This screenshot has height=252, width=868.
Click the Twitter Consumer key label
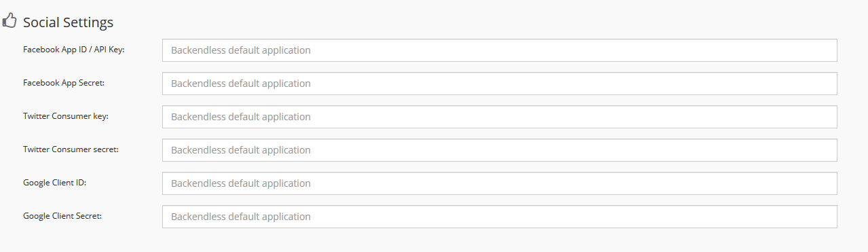click(66, 116)
